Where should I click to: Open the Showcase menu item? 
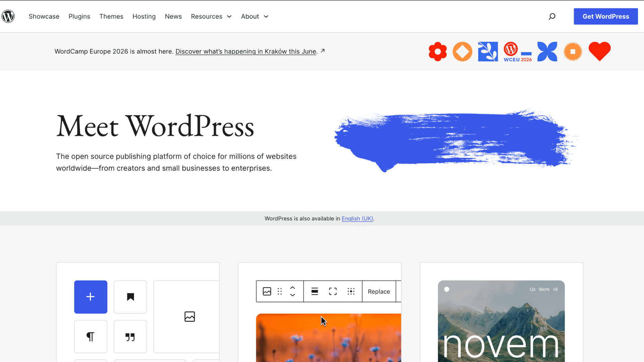click(44, 16)
